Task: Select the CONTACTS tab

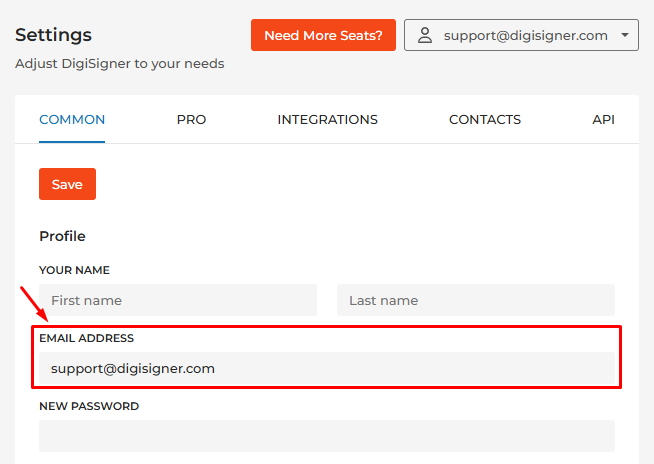Action: 484,120
